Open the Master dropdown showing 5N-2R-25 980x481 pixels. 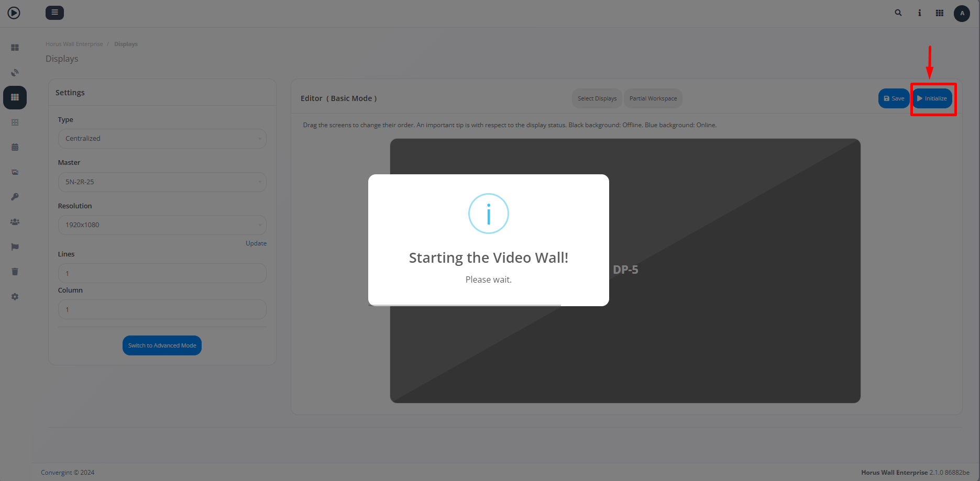pos(162,182)
